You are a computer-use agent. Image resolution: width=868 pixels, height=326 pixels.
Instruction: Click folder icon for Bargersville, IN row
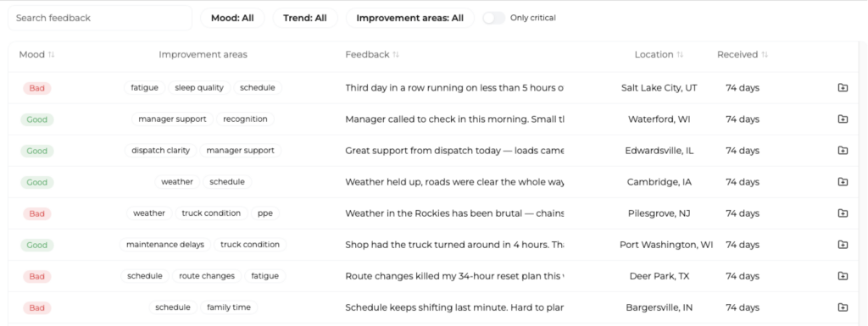[843, 307]
